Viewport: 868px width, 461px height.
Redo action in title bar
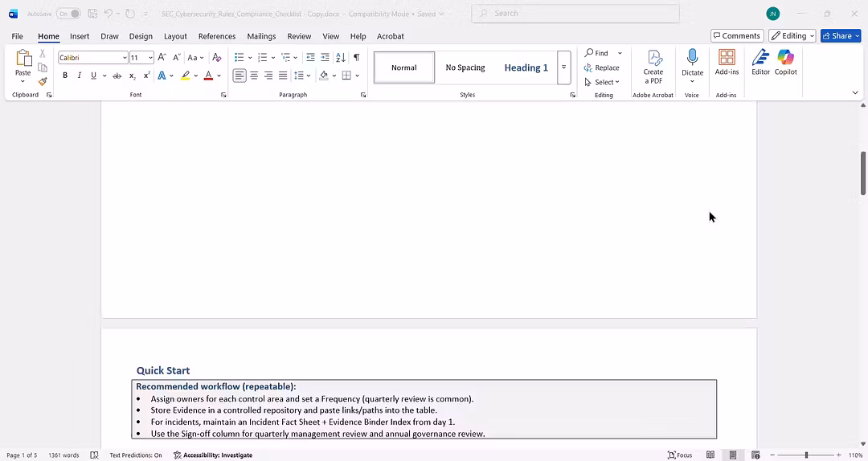tap(130, 14)
